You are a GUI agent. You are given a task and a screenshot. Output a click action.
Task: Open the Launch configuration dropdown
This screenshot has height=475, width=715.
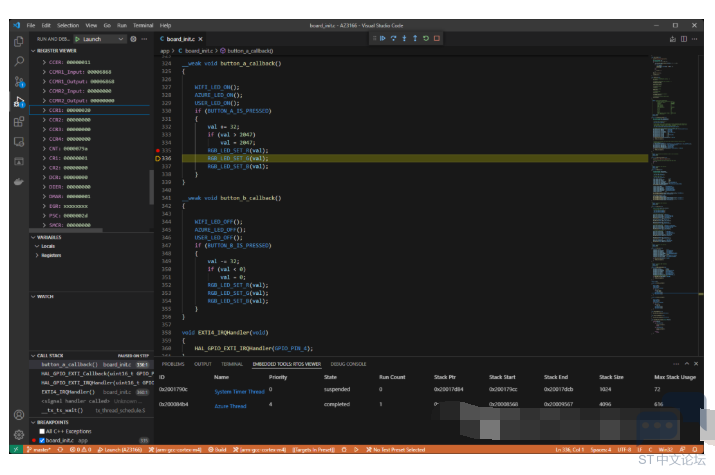[x=99, y=39]
